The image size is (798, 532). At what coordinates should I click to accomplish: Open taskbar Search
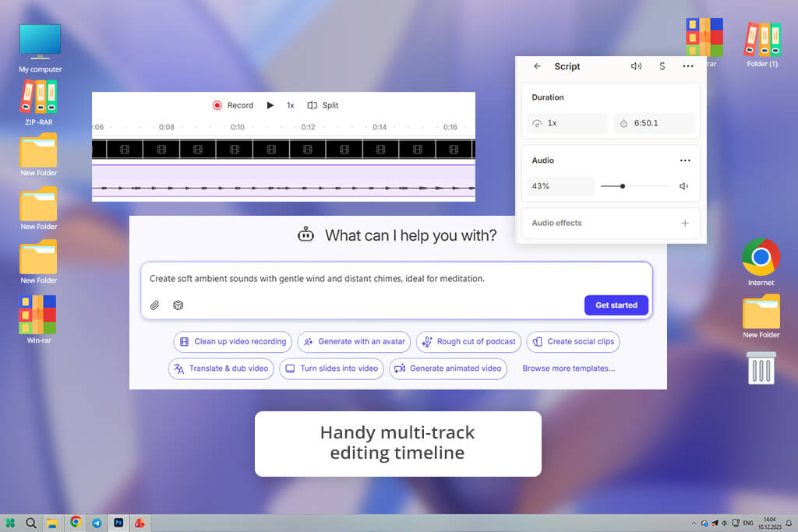click(x=31, y=523)
